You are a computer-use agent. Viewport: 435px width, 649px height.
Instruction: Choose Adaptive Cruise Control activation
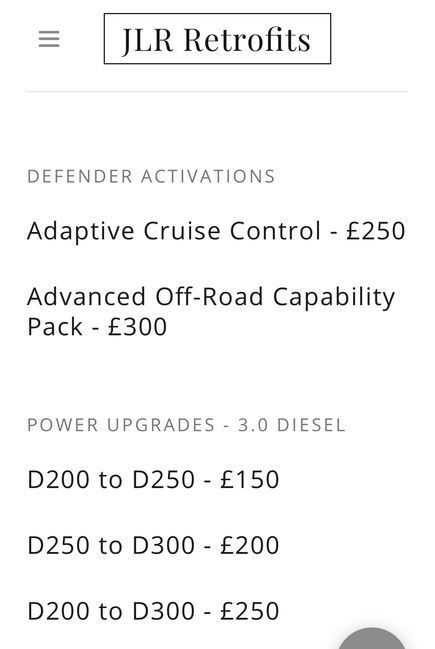coord(216,231)
